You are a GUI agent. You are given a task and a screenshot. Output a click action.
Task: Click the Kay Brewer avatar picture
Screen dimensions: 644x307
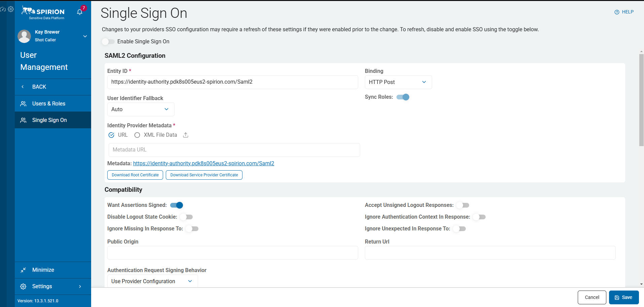(x=24, y=36)
